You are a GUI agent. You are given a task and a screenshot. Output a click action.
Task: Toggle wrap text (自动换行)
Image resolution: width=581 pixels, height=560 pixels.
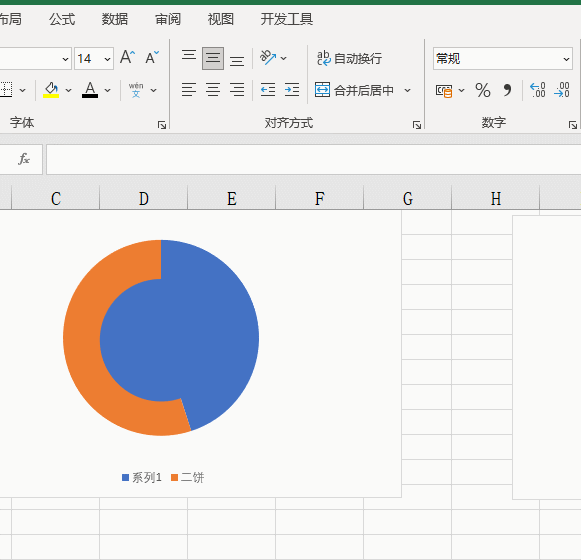(349, 58)
